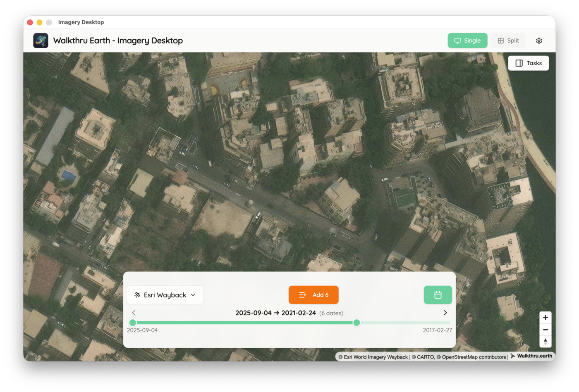Reset map compass to north
Viewport: 579px width, 392px height.
tap(545, 341)
